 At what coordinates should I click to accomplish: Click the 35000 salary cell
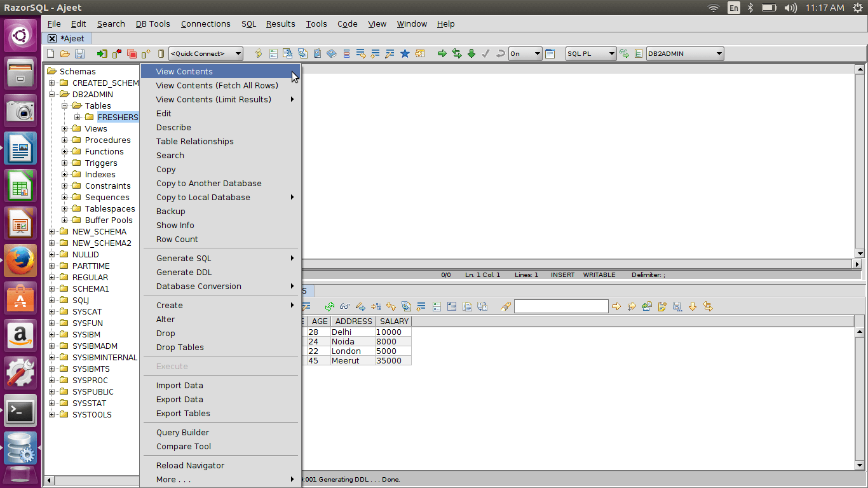(393, 360)
